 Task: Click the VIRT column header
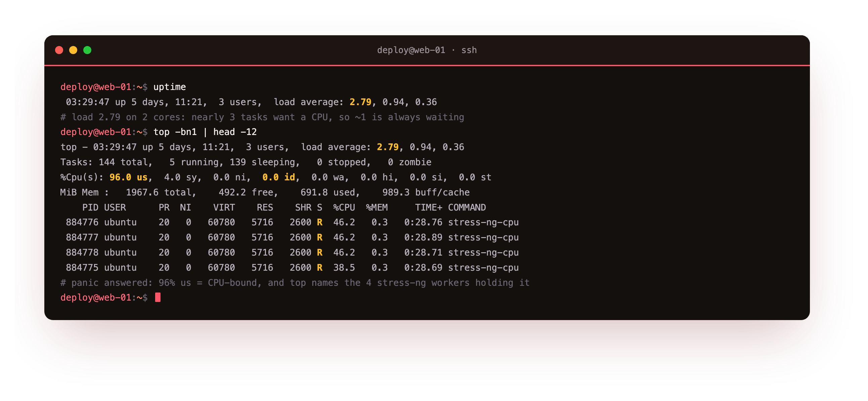(x=224, y=207)
